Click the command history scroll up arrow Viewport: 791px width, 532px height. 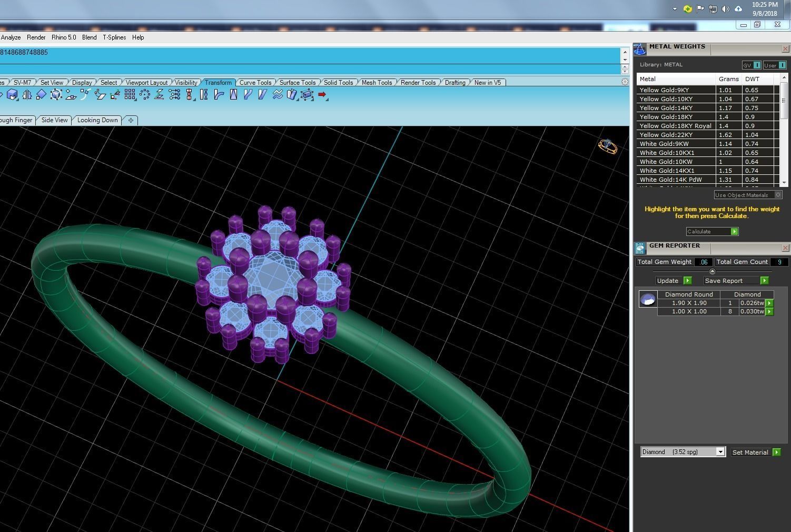click(x=625, y=52)
